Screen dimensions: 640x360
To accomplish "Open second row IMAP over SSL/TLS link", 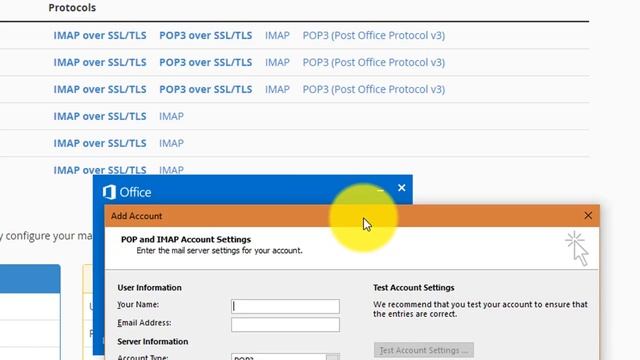I will pos(100,62).
